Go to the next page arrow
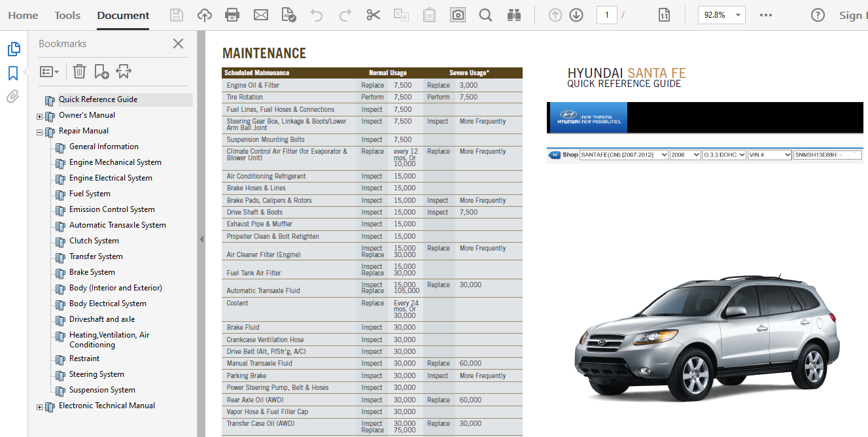 pyautogui.click(x=576, y=15)
